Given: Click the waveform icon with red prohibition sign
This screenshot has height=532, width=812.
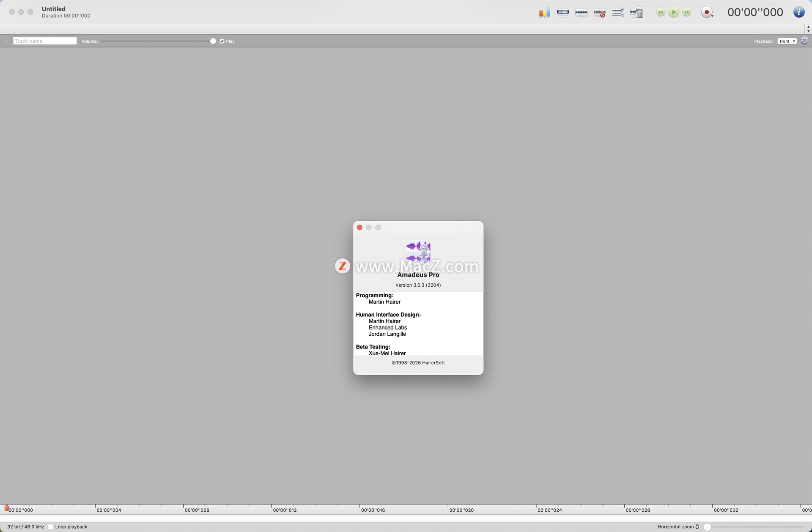Looking at the screenshot, I should 600,13.
